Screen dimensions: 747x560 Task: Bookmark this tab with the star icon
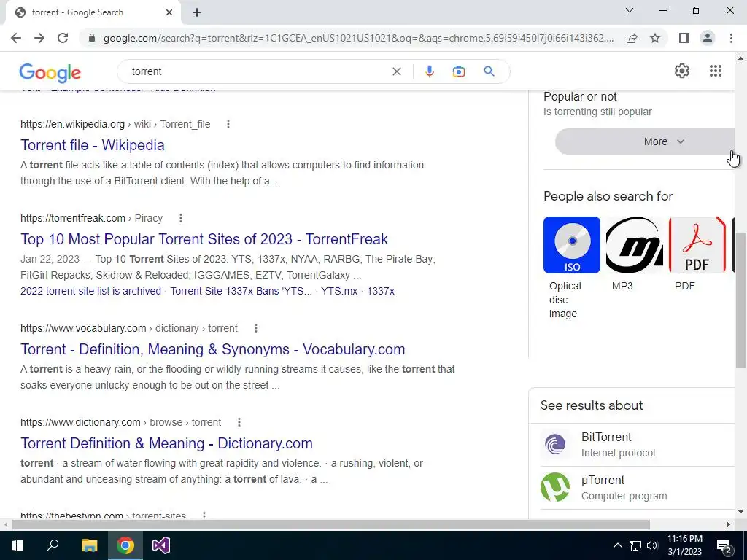click(655, 38)
